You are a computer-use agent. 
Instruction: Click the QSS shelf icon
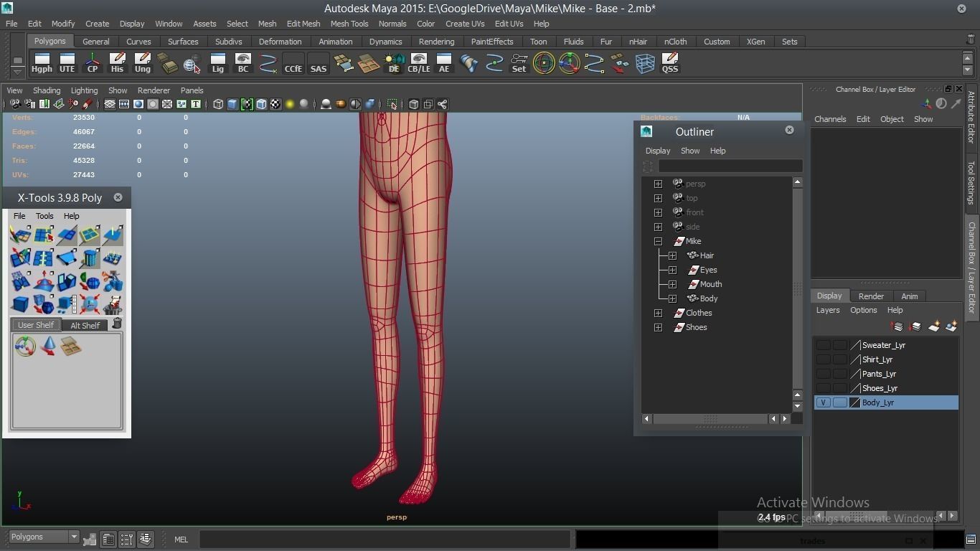click(x=669, y=63)
